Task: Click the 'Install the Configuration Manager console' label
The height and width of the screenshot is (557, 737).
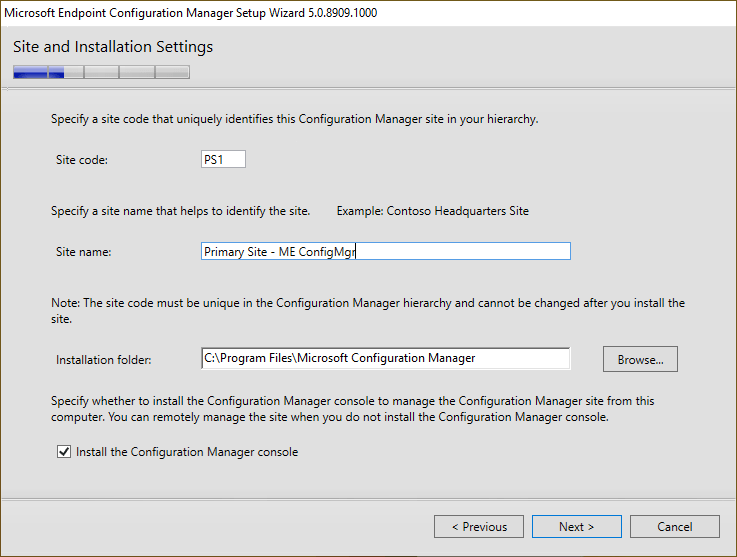Action: [187, 452]
